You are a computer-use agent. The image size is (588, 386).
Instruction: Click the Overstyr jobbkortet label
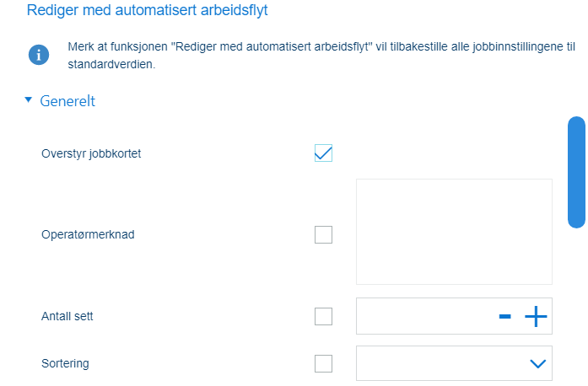(x=91, y=153)
